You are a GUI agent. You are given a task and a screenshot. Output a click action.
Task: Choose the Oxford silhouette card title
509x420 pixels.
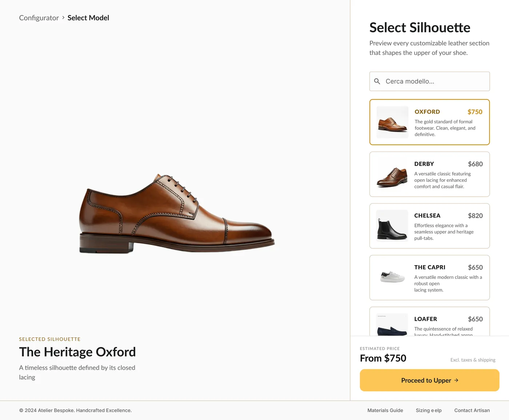pyautogui.click(x=427, y=112)
